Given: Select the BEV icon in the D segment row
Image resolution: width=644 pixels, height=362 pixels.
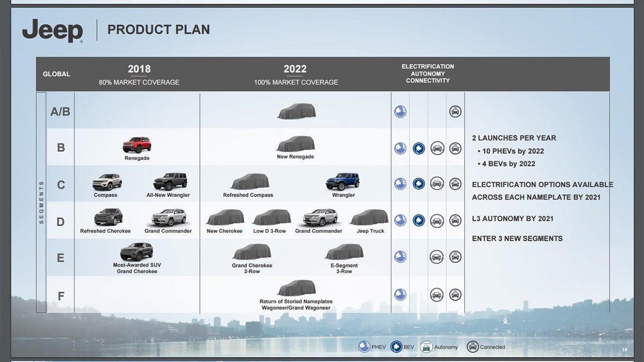Looking at the screenshot, I should pyautogui.click(x=419, y=220).
